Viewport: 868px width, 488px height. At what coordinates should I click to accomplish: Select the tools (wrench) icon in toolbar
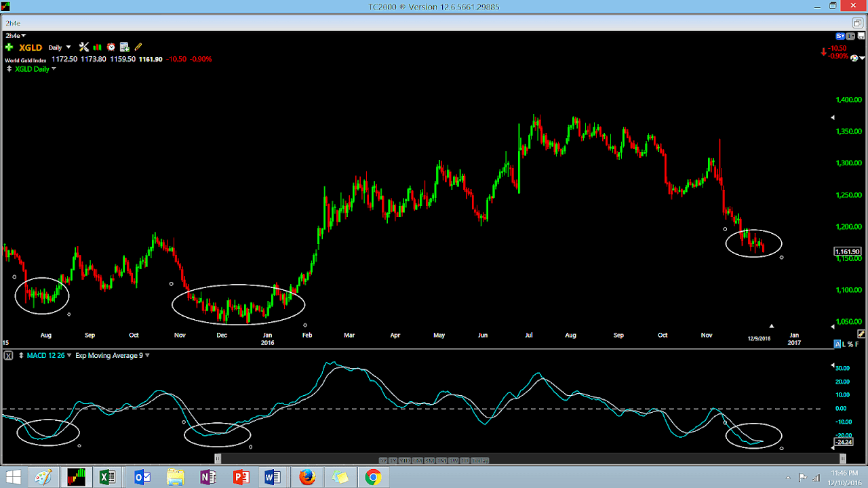click(x=83, y=47)
